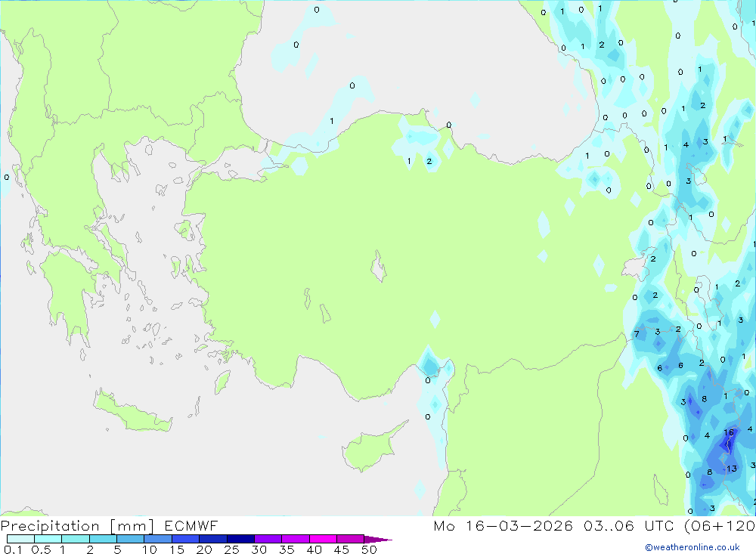Screen dimensions: 756x554
Task: Click the "0.5" legend scale label
Action: coord(41,549)
